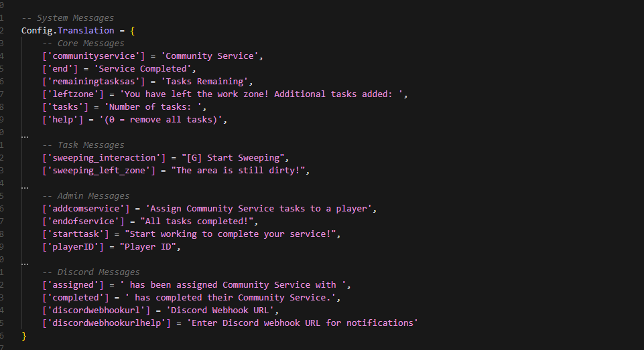Image resolution: width=644 pixels, height=350 pixels.
Task: Click the '-- System Messages' comment
Action: click(68, 18)
